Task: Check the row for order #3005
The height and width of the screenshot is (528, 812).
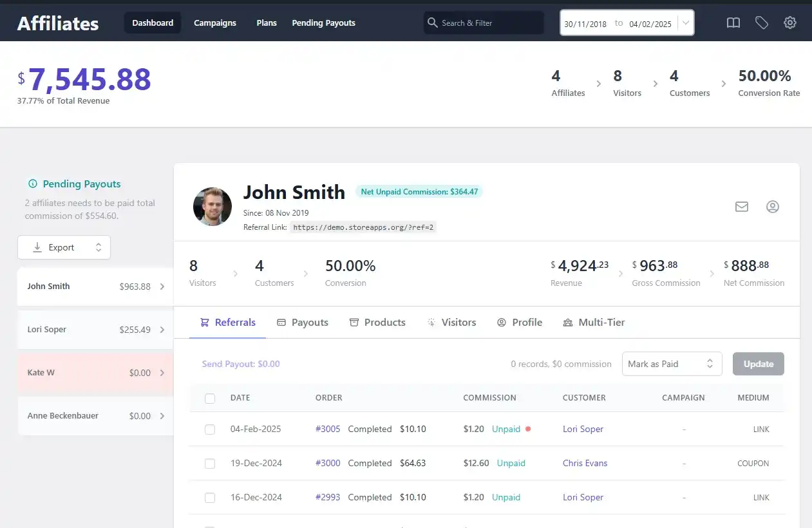Action: (210, 429)
